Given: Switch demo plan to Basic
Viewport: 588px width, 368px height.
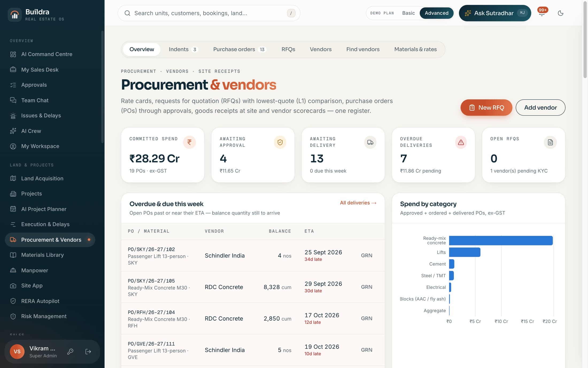Looking at the screenshot, I should click(x=408, y=13).
